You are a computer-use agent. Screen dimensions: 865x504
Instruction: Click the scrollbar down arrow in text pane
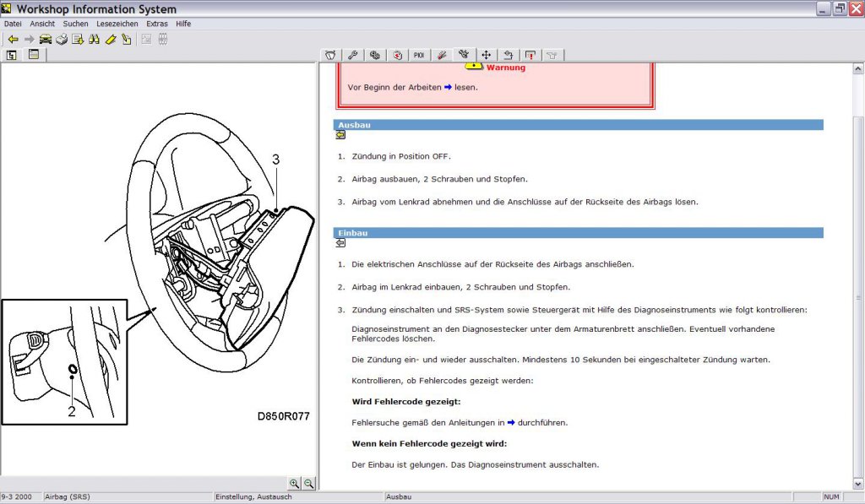[858, 484]
